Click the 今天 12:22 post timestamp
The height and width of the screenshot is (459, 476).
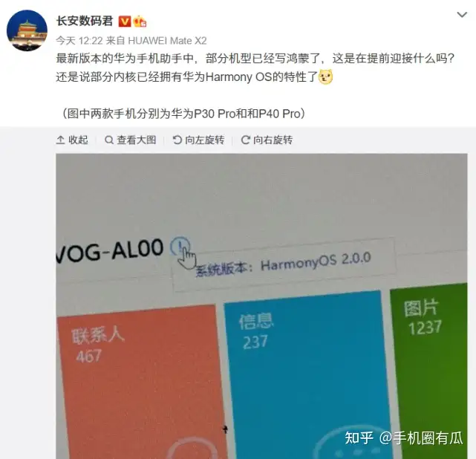79,40
